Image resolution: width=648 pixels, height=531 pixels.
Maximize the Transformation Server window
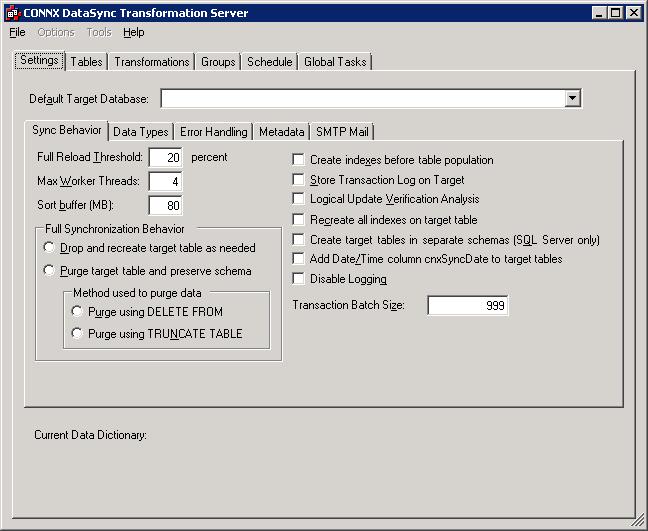pos(615,13)
